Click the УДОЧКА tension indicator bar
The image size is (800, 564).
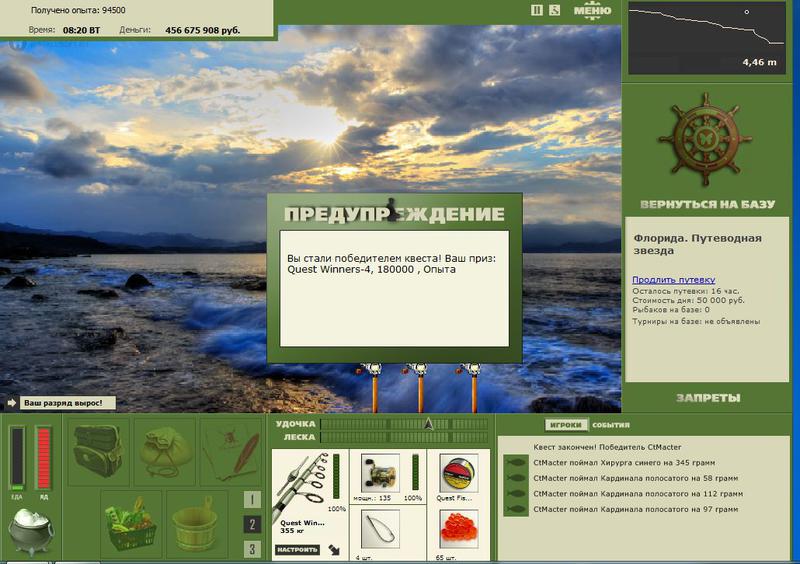coord(404,424)
